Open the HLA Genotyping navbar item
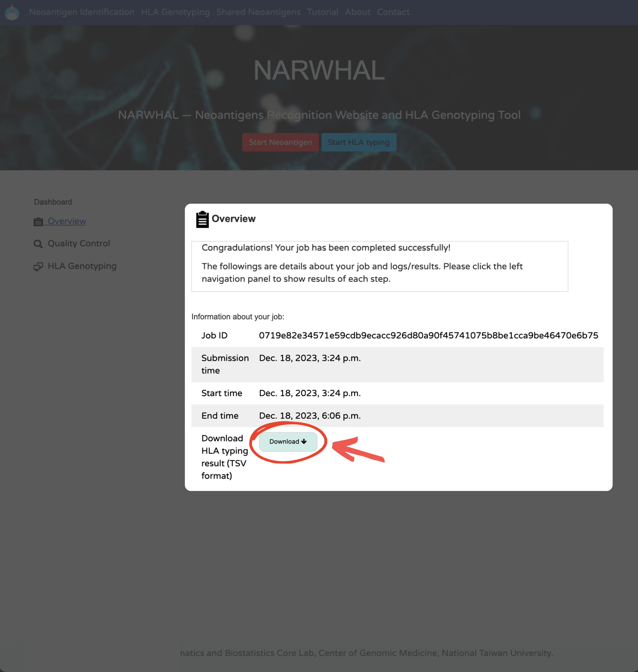The height and width of the screenshot is (672, 638). tap(176, 12)
